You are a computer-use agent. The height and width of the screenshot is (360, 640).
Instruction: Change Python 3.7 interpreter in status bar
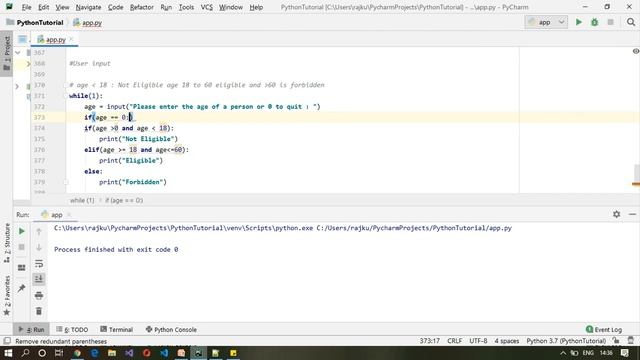566,341
